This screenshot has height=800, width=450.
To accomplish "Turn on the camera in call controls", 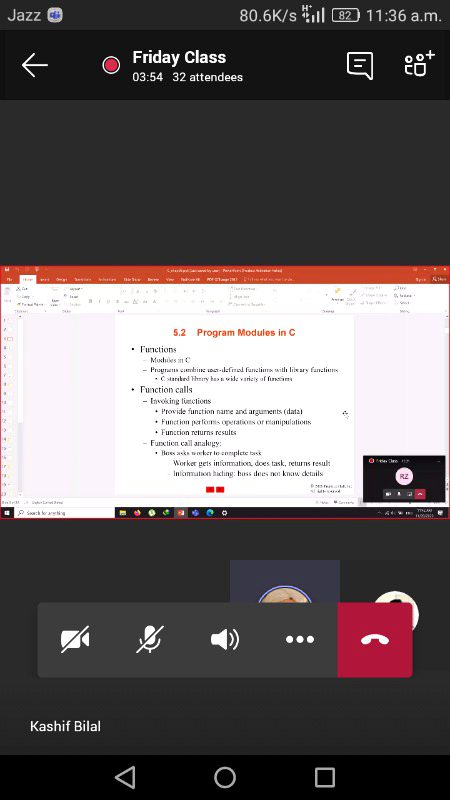I will [x=75, y=639].
